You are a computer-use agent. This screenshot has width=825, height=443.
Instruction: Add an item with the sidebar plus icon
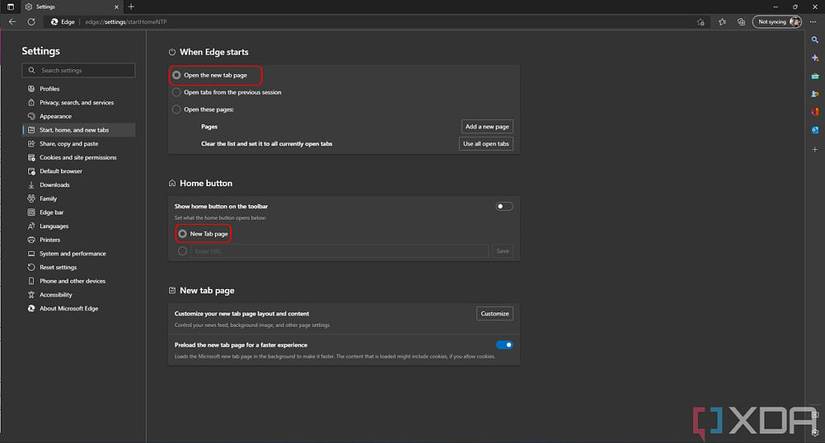coord(814,149)
